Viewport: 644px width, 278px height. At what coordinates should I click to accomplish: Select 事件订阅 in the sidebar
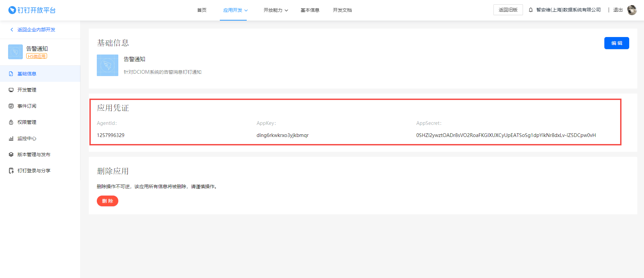click(x=40, y=106)
